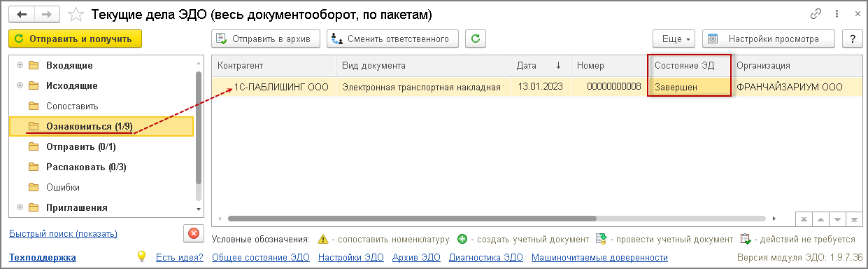868x269 pixels.
Task: Open Диагностика ЭДО link
Action: 486,258
